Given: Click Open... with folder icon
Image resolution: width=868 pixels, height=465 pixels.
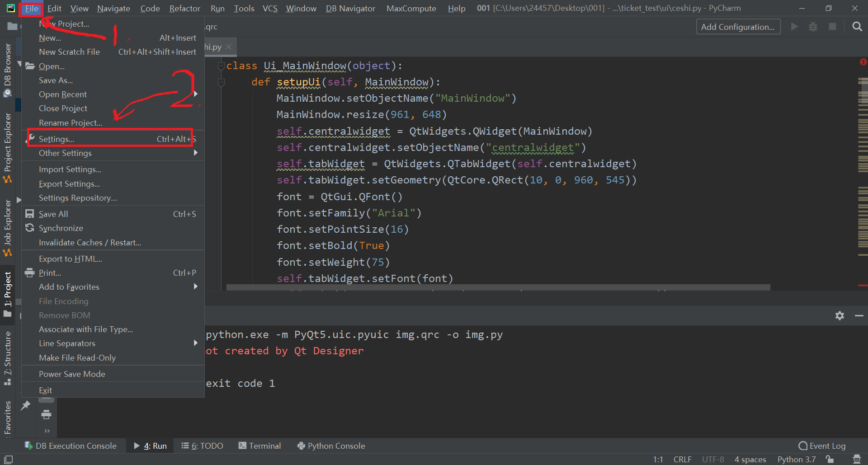Looking at the screenshot, I should (113, 66).
